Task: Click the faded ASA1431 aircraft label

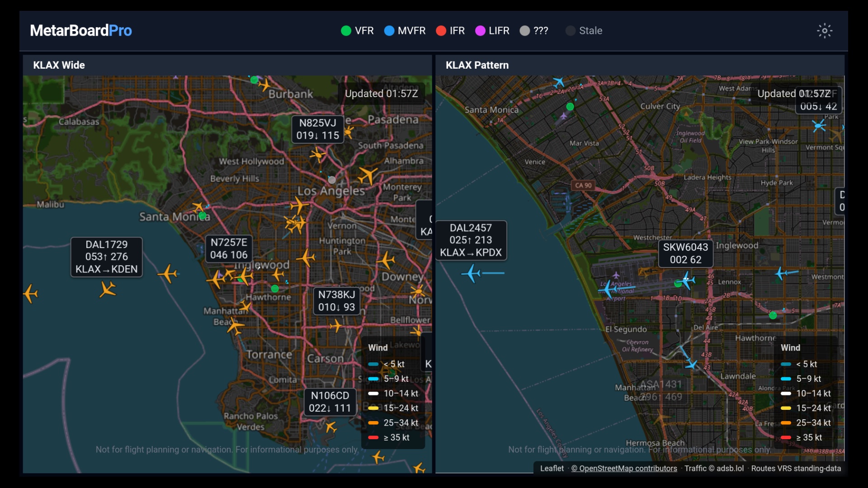Action: [660, 390]
